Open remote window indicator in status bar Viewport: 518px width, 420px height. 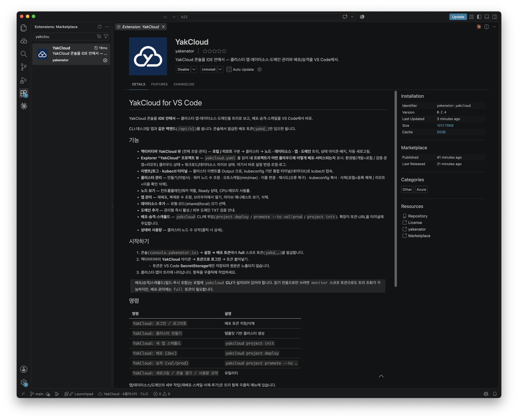pyautogui.click(x=23, y=394)
